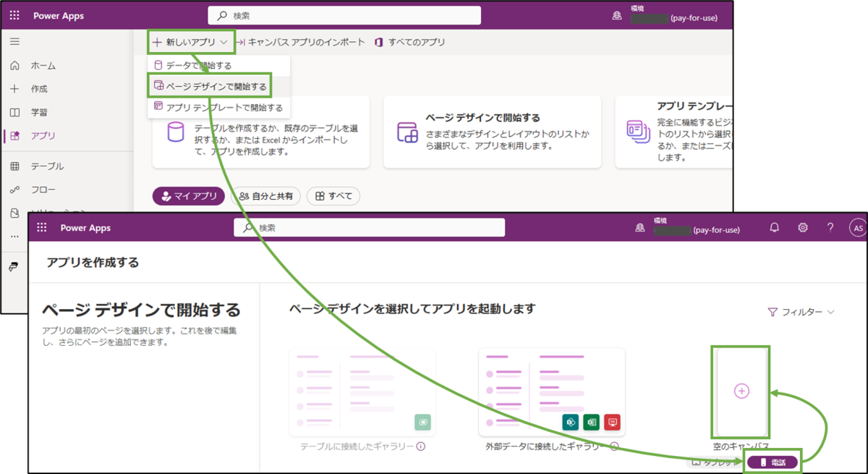Switch to マイ アプリ filter pill

(x=190, y=196)
